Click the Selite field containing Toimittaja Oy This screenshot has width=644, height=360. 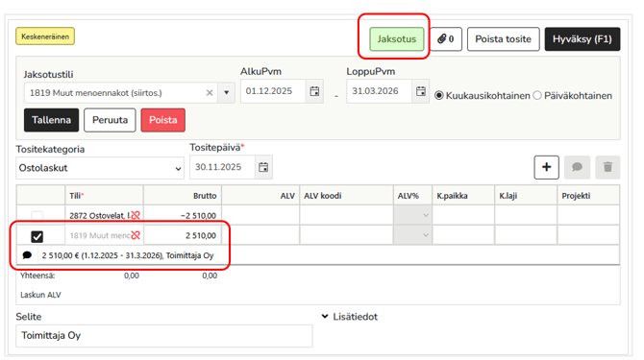click(x=164, y=336)
